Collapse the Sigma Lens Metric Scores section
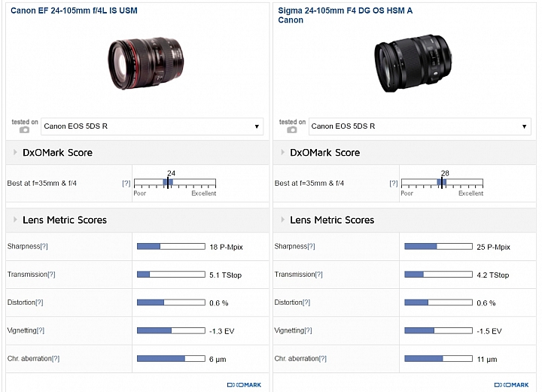 (x=283, y=220)
